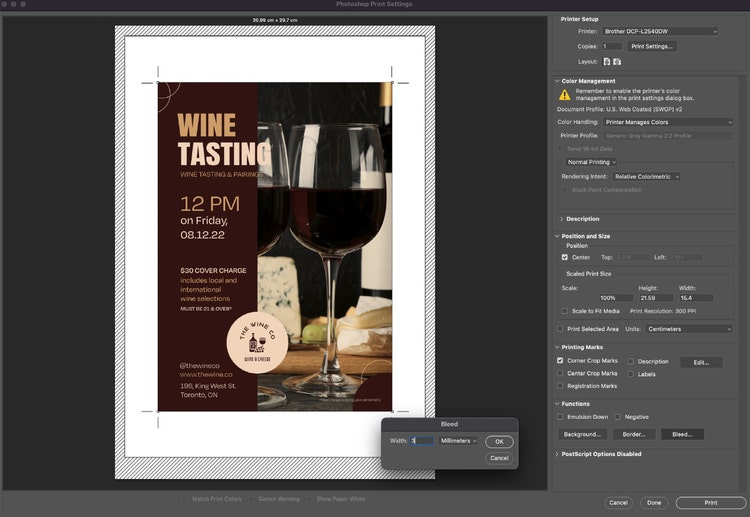Enable Scale to Fit Media
Viewport: 750px width, 517px height.
pyautogui.click(x=565, y=311)
